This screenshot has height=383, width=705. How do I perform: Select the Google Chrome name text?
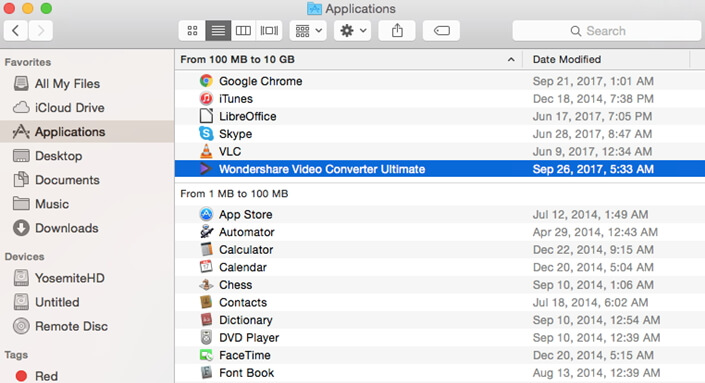[260, 81]
